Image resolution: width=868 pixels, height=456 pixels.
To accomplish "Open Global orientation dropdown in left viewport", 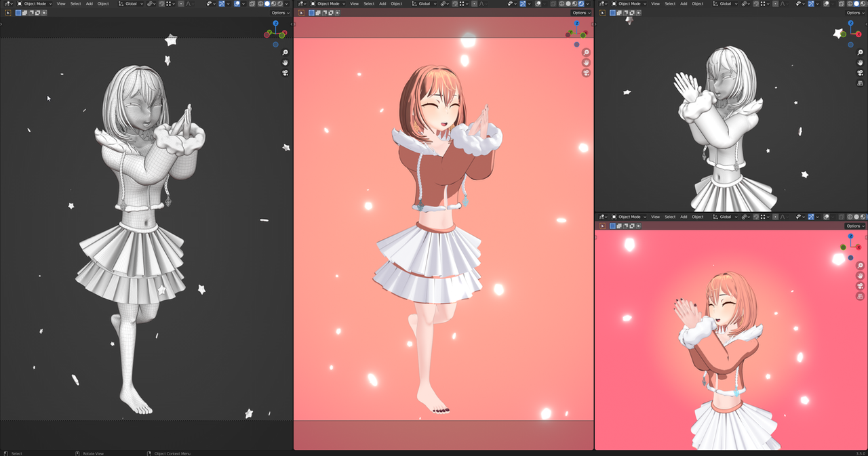I will (130, 3).
